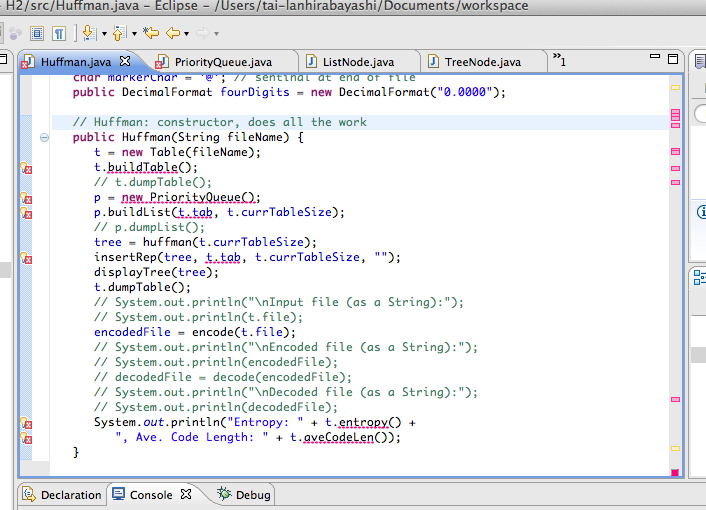This screenshot has height=510, width=706.
Task: Click '// decodedFile = decode(encodedFile);' comment
Action: pyautogui.click(x=223, y=377)
